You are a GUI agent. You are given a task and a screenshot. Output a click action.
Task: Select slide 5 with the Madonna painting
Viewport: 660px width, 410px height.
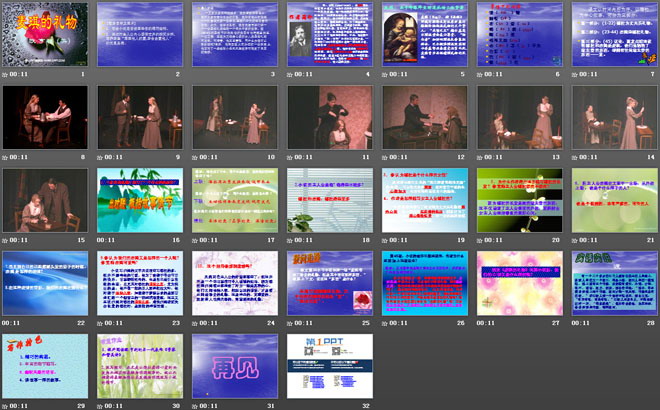(425, 35)
